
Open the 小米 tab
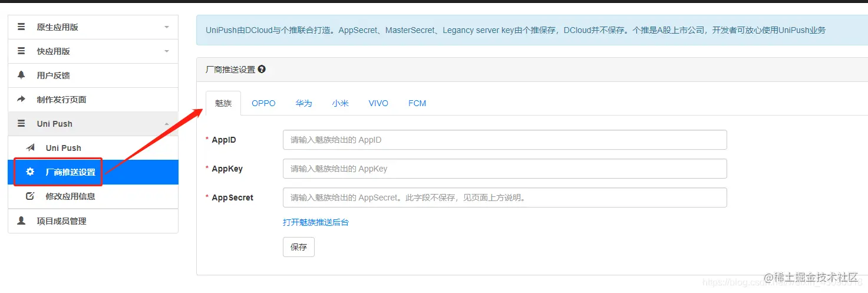(x=340, y=103)
